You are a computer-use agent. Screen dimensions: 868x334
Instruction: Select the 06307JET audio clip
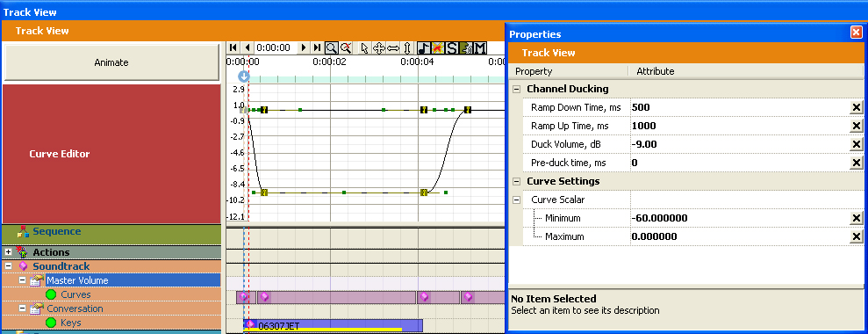click(333, 326)
